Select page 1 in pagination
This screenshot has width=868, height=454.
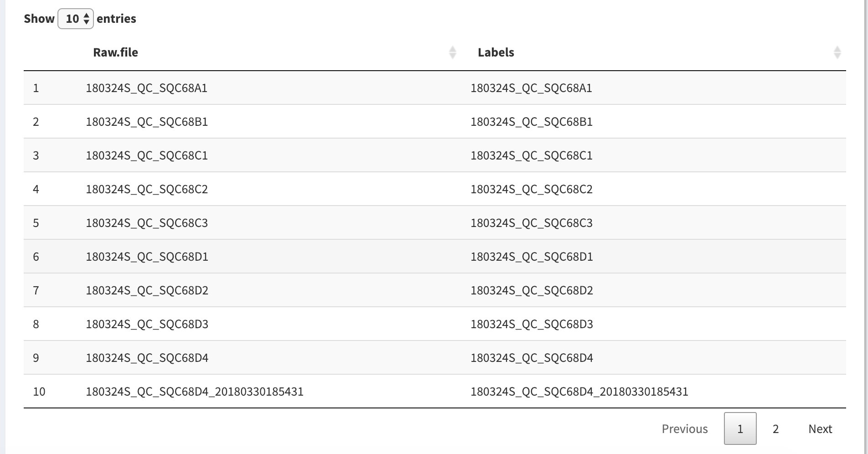click(740, 428)
